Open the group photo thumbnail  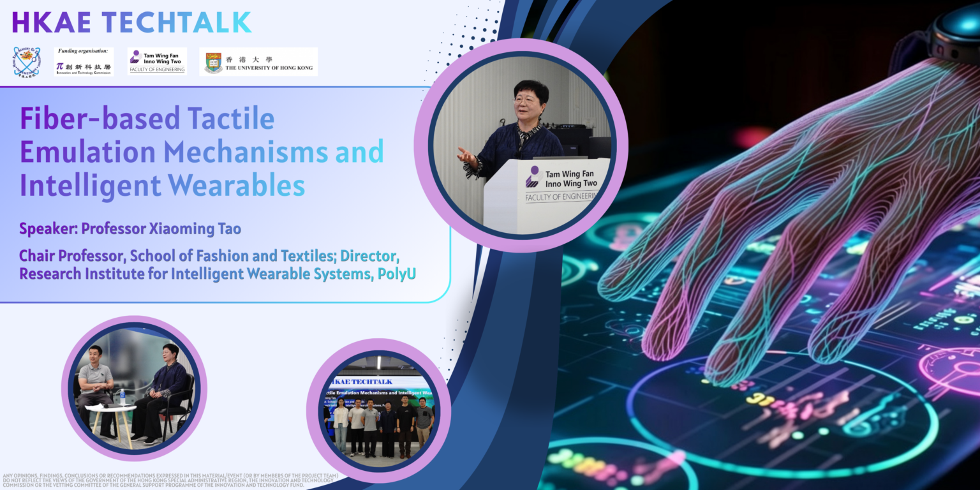pos(378,411)
